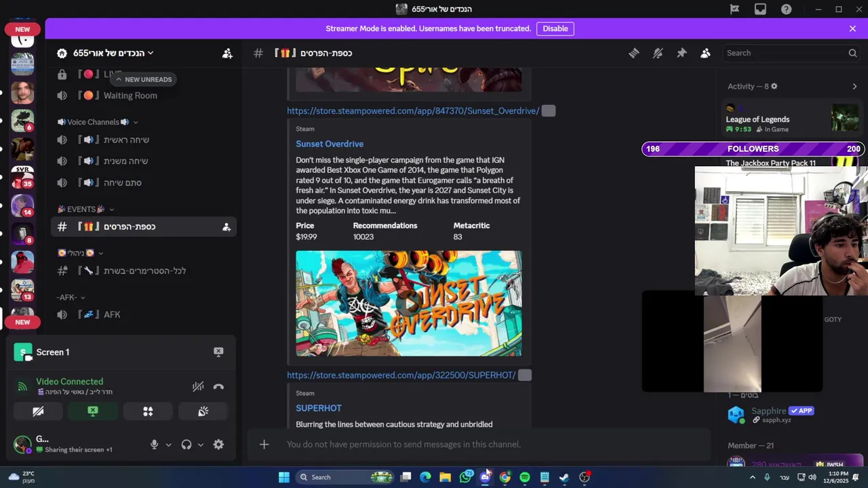Click the top NEW unread indicator
Viewport: 868px width, 488px height.
point(22,29)
